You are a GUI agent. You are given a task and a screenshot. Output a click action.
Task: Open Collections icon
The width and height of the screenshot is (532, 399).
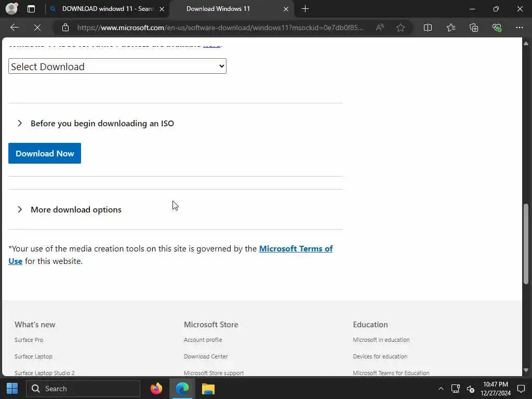[474, 28]
